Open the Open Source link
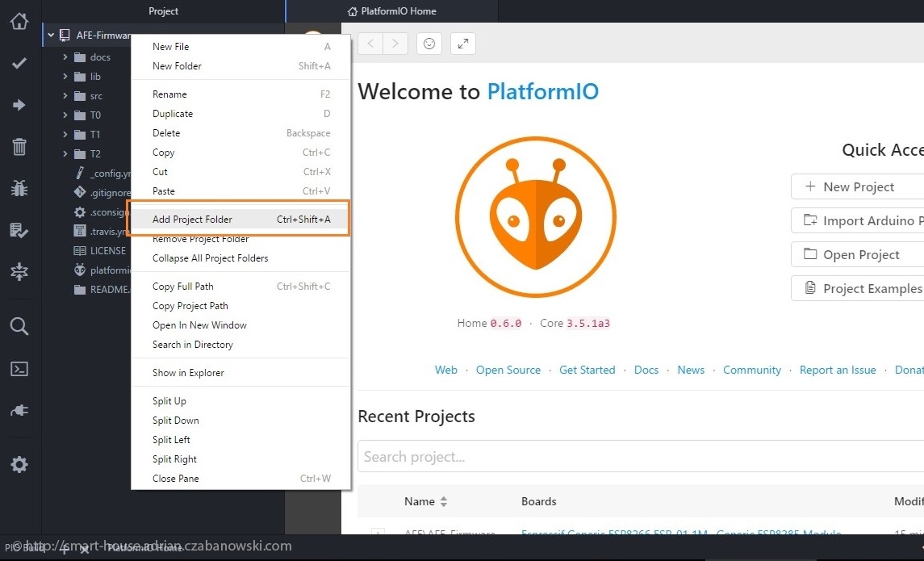This screenshot has height=561, width=924. click(x=508, y=370)
